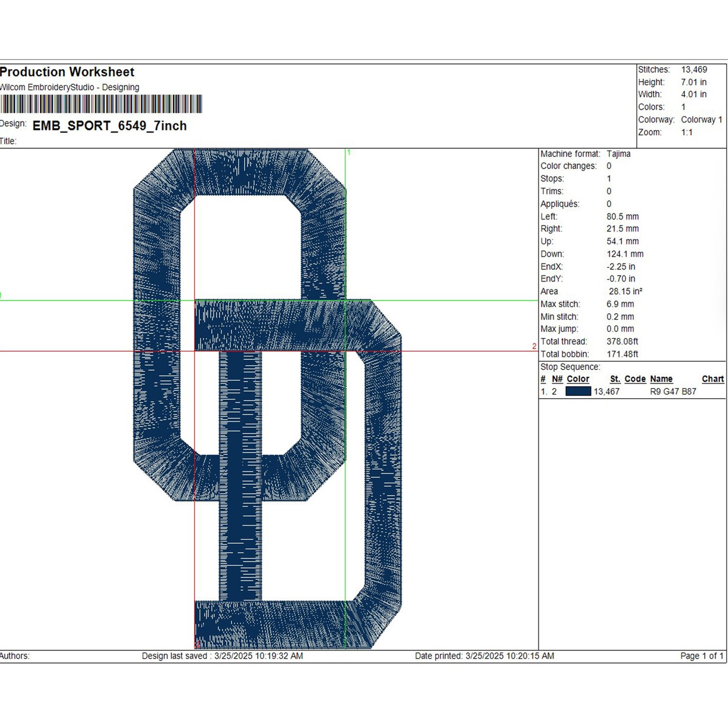Click the Stitches value 13,469
This screenshot has width=728, height=726.
694,69
